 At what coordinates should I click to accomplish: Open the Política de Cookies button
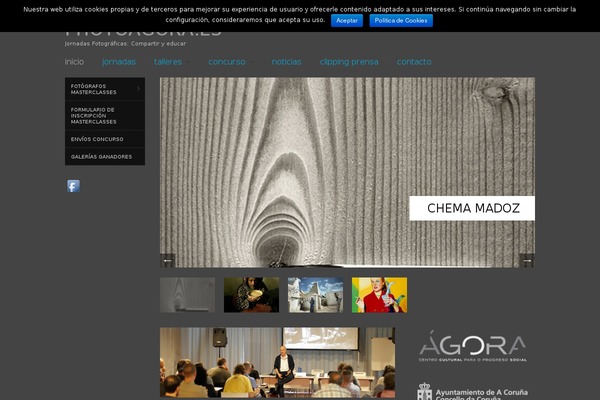pos(401,21)
